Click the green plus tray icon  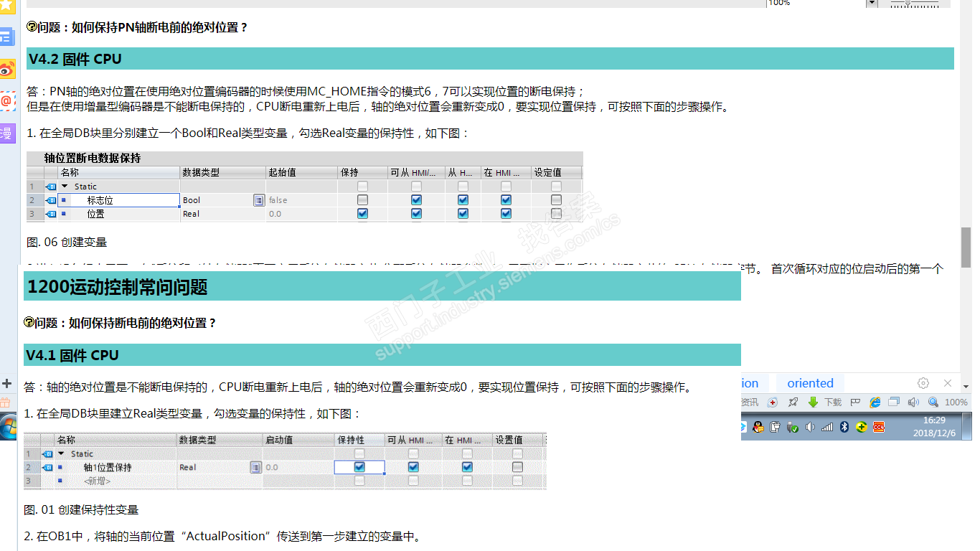coord(862,427)
